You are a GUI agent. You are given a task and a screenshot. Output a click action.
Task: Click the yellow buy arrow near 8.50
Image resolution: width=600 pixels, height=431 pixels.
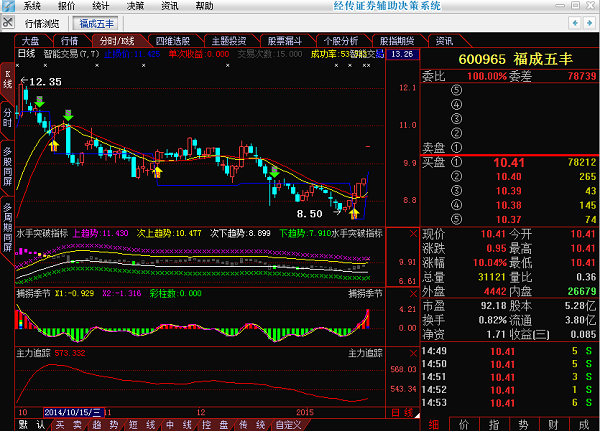click(354, 213)
